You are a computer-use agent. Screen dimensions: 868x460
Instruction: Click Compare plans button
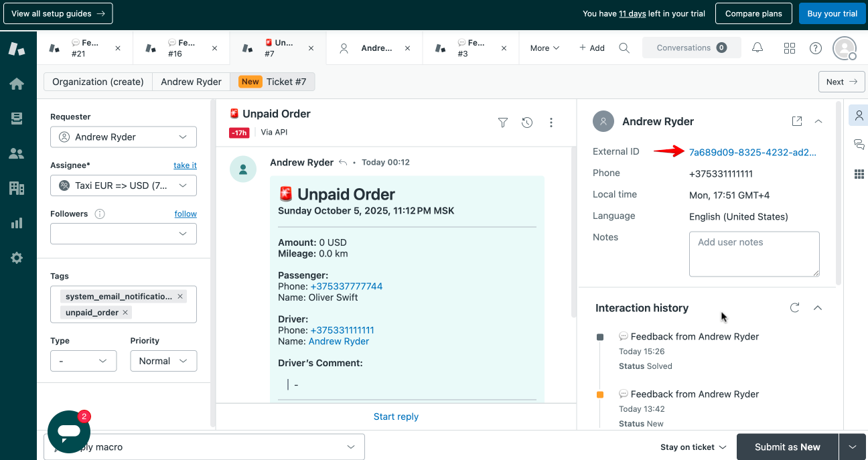753,13
